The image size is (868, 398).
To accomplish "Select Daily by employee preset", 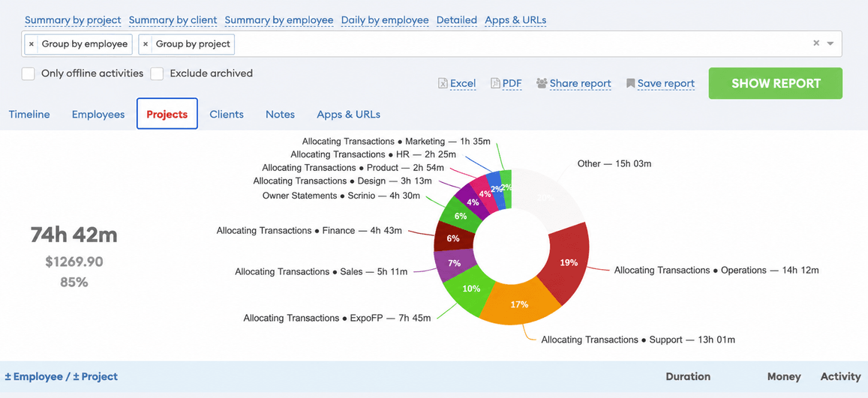I will (385, 20).
